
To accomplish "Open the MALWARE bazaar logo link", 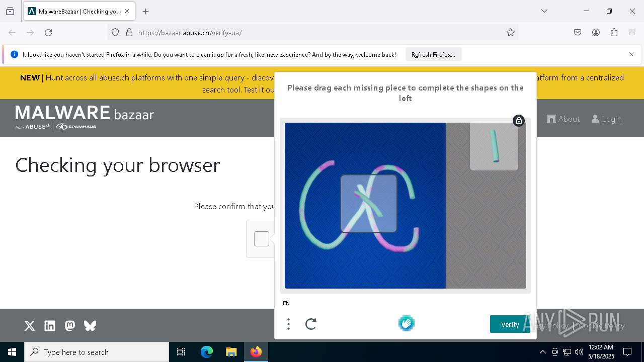I will (85, 118).
